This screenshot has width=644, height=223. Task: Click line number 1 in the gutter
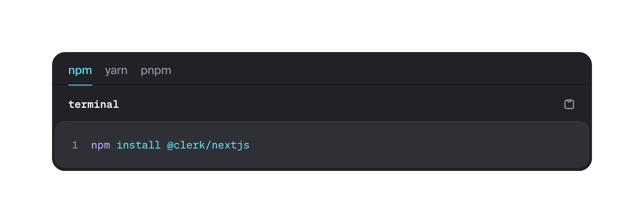tap(75, 145)
